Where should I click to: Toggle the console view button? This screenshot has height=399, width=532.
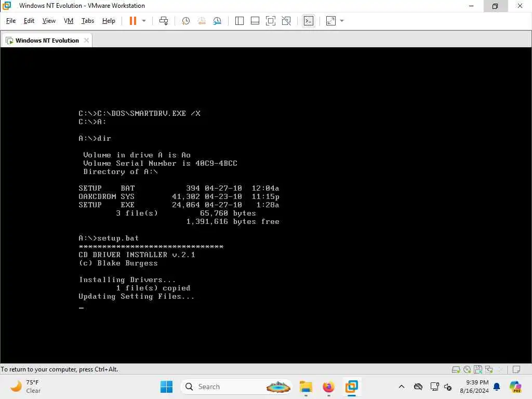click(x=309, y=21)
